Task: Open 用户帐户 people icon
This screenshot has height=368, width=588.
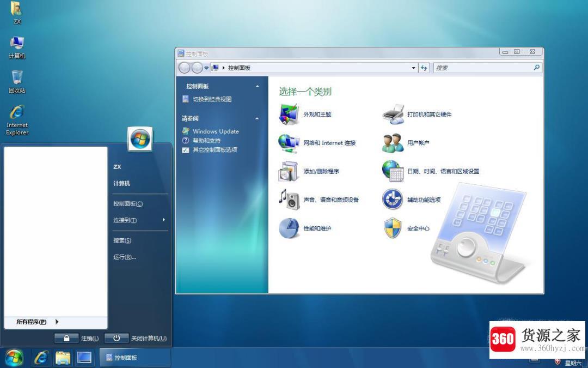Action: (x=393, y=143)
